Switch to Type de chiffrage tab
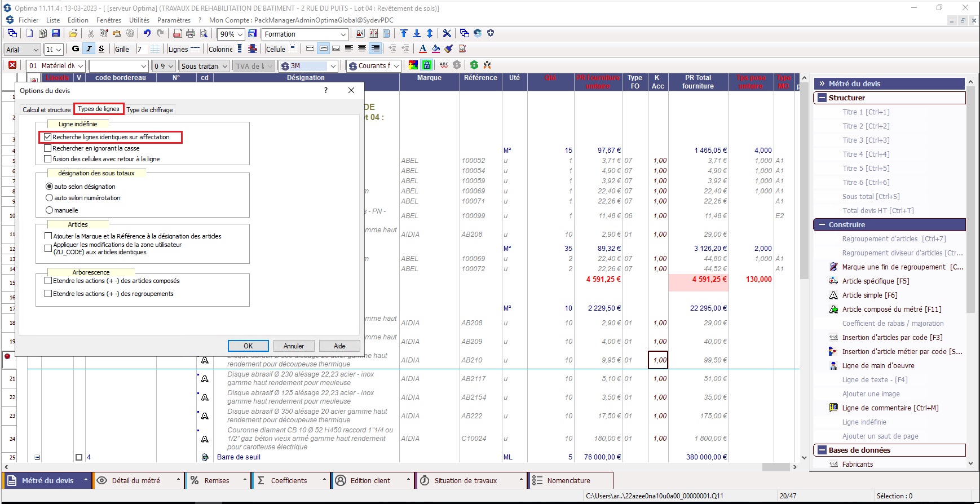The height and width of the screenshot is (504, 980). (x=149, y=110)
